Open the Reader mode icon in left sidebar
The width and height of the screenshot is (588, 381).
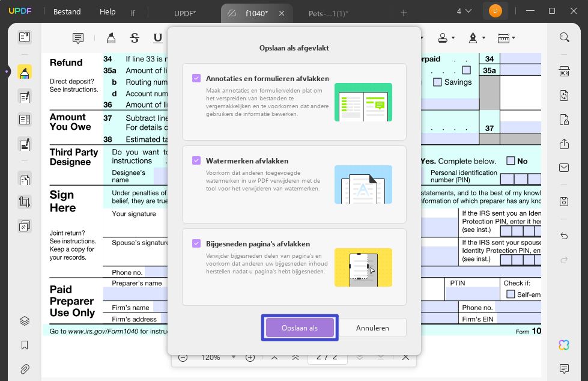coord(25,37)
